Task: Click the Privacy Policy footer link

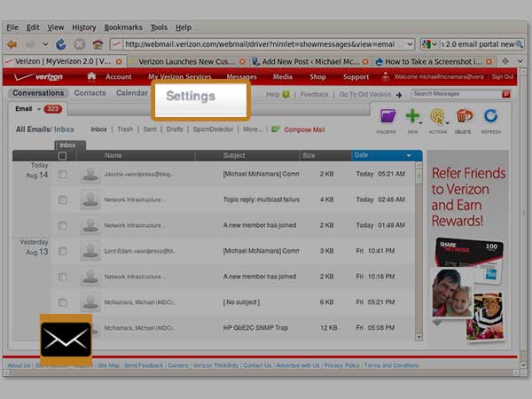Action: (x=341, y=365)
